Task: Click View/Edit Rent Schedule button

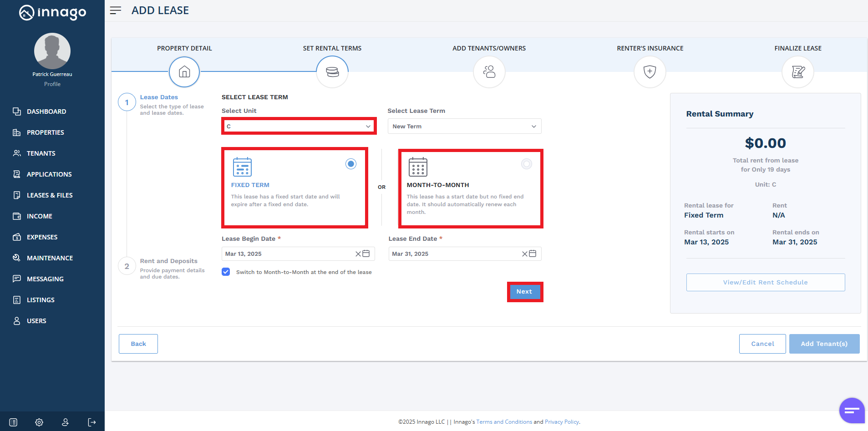Action: pos(765,282)
